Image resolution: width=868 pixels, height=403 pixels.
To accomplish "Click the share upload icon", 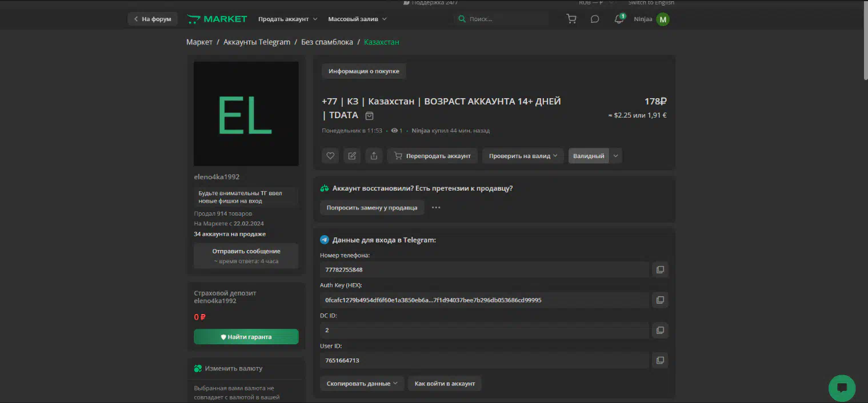I will point(374,156).
